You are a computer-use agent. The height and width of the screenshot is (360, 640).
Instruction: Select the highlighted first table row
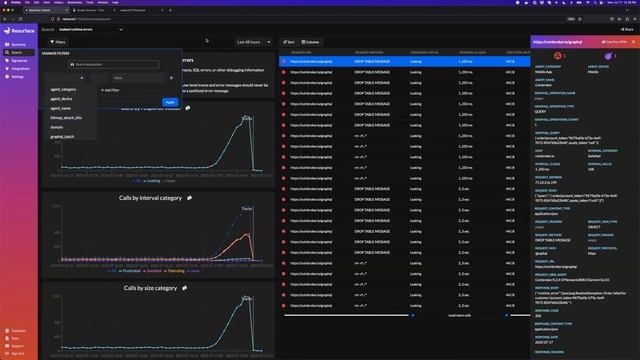404,62
